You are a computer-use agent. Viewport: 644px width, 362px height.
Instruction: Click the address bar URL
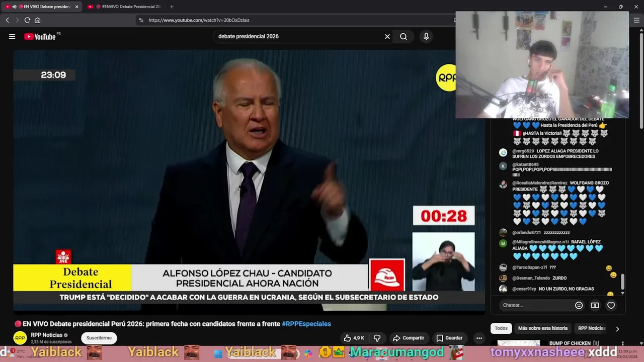coord(199,20)
